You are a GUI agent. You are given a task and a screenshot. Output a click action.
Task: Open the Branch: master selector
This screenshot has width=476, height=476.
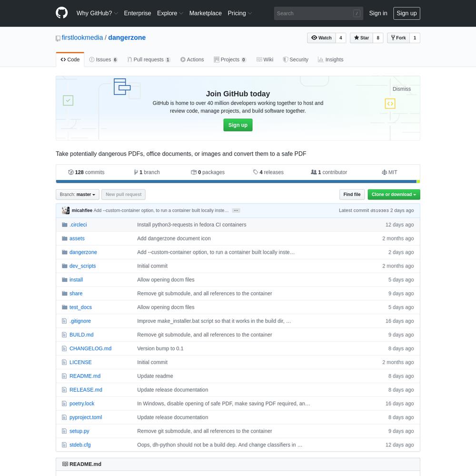tap(78, 195)
